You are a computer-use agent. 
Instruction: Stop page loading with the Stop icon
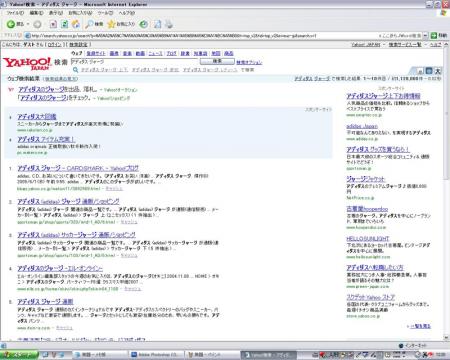[x=53, y=24]
